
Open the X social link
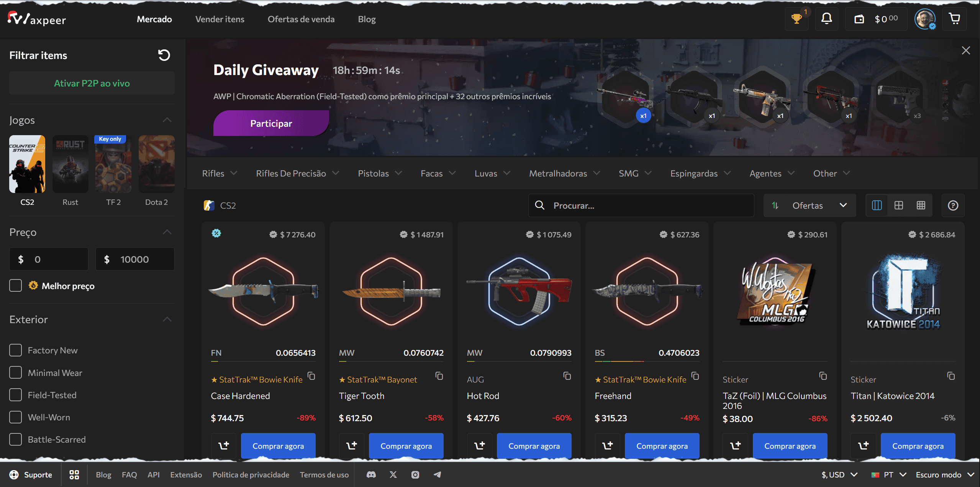pyautogui.click(x=393, y=475)
